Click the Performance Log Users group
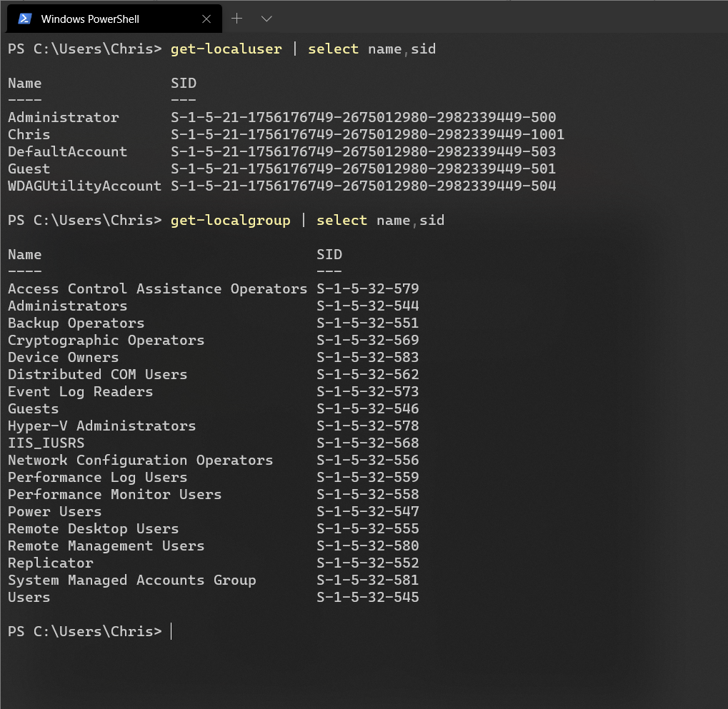728x709 pixels. [97, 478]
